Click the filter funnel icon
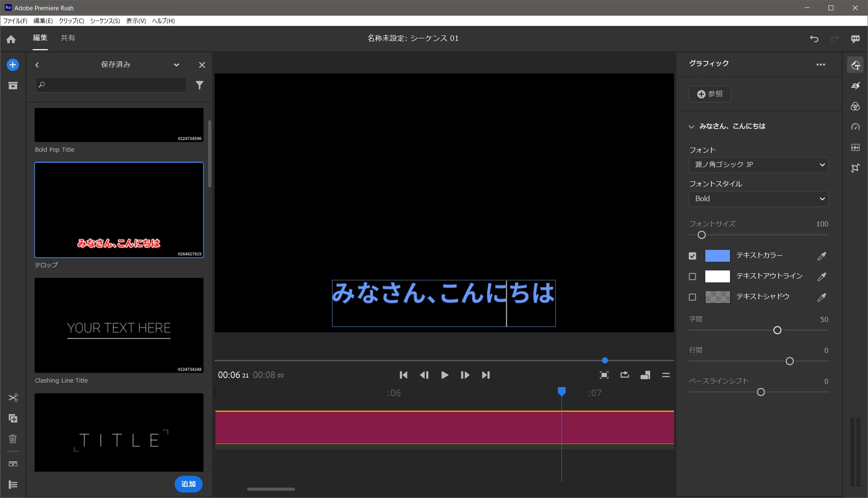Viewport: 868px width, 498px height. point(199,85)
